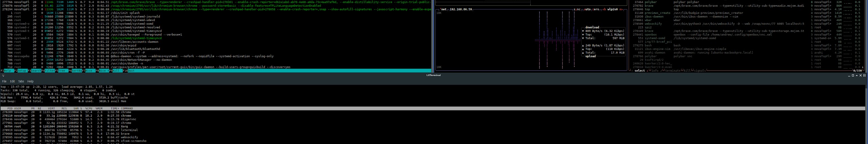Open the Tabs menu in LXTerminal
This screenshot has width=868, height=144.
tap(21, 82)
